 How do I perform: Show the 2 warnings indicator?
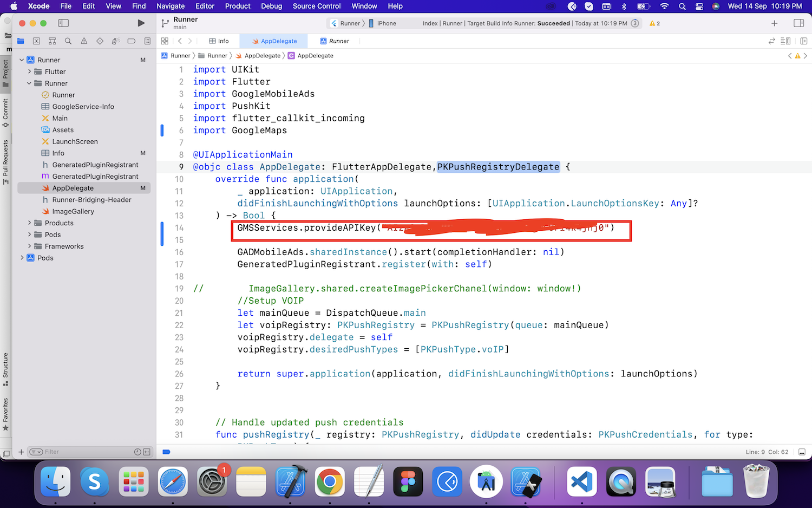coord(654,23)
